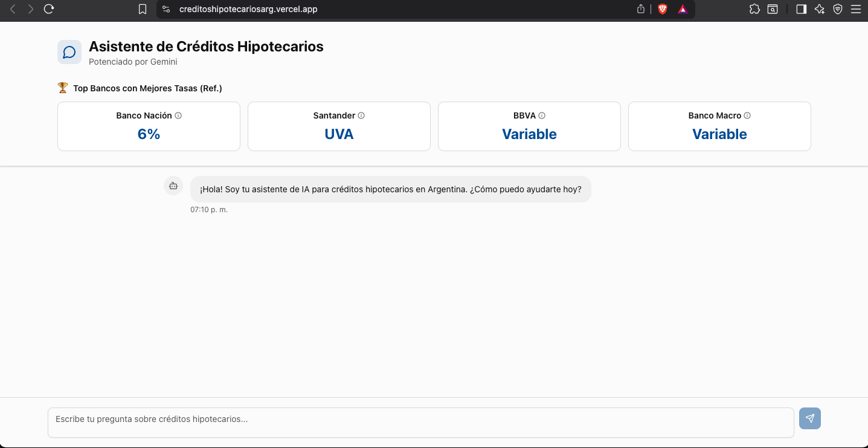Click the extensions puzzle icon

[x=754, y=9]
